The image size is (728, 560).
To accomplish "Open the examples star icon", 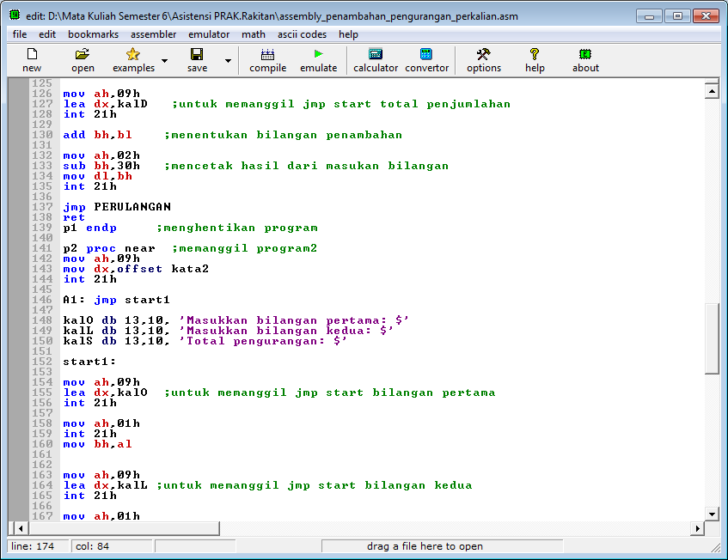I will (x=132, y=54).
